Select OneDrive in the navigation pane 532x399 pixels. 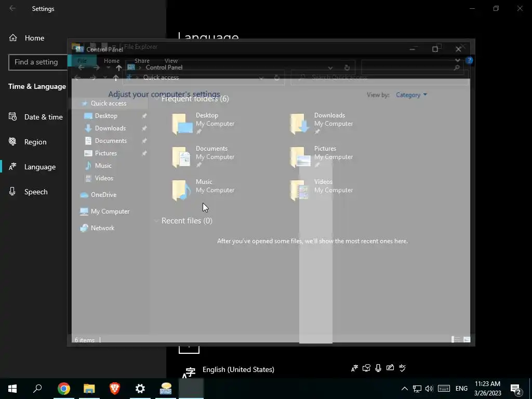(x=103, y=195)
